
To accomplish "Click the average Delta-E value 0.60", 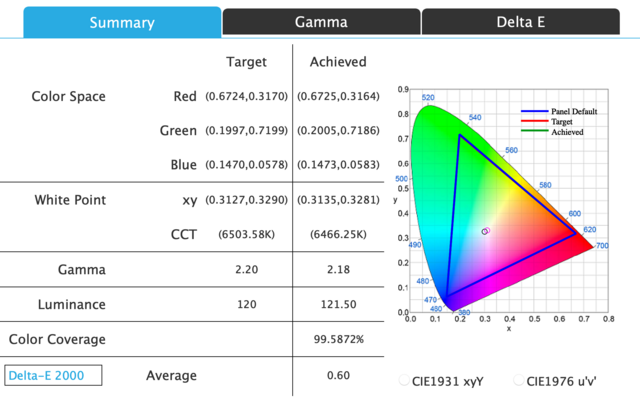I will pyautogui.click(x=338, y=375).
